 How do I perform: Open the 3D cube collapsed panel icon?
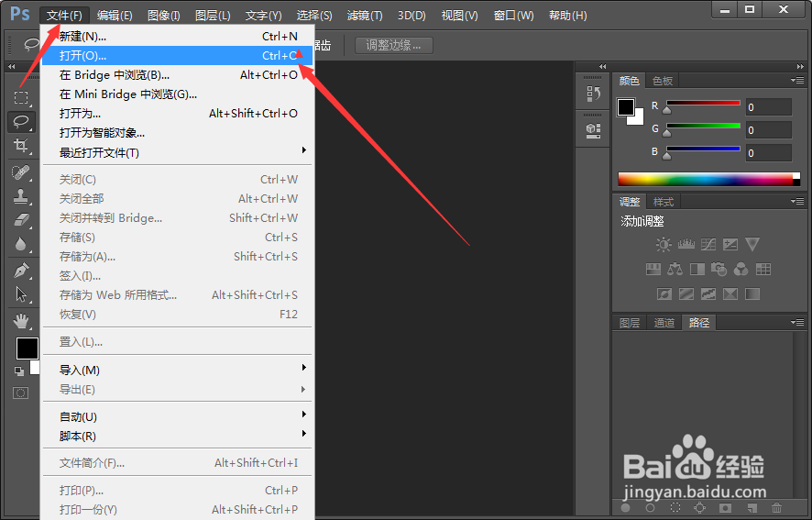pyautogui.click(x=593, y=130)
